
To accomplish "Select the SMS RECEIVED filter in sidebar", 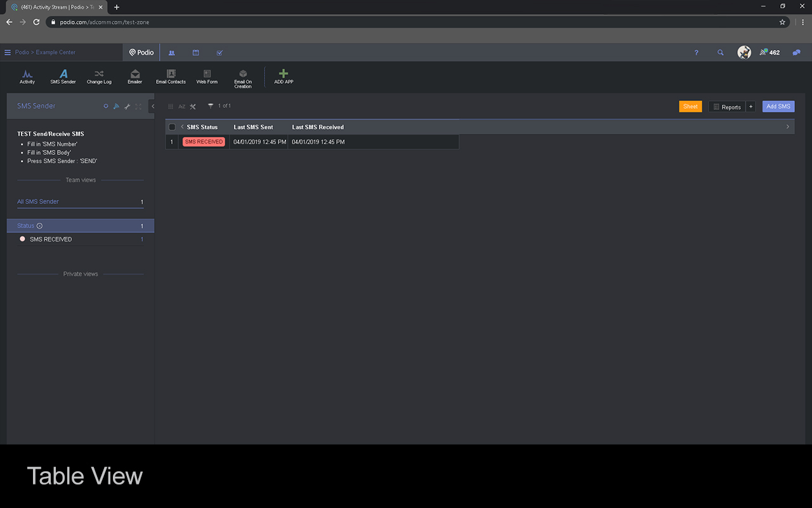I will coord(80,239).
